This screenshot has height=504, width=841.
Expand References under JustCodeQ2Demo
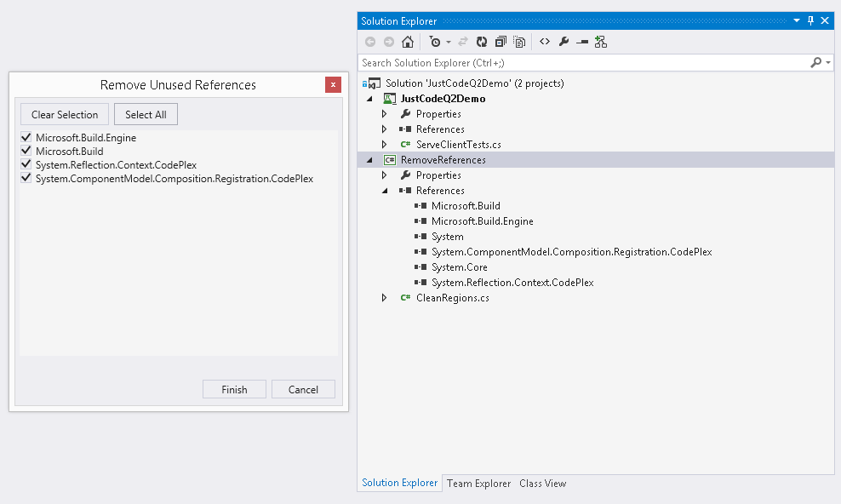[x=385, y=129]
